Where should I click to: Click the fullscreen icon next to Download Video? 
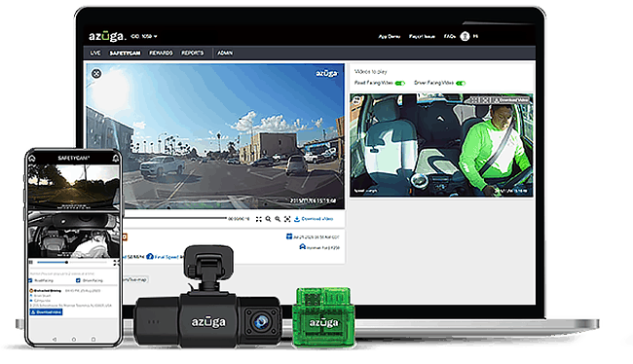point(287,219)
